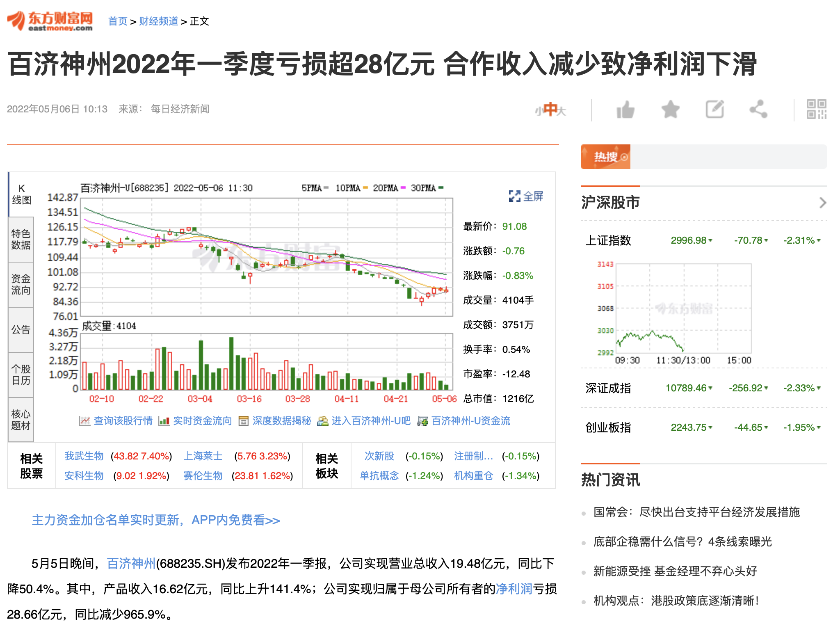Open the 个股日历 tab

[x=21, y=375]
